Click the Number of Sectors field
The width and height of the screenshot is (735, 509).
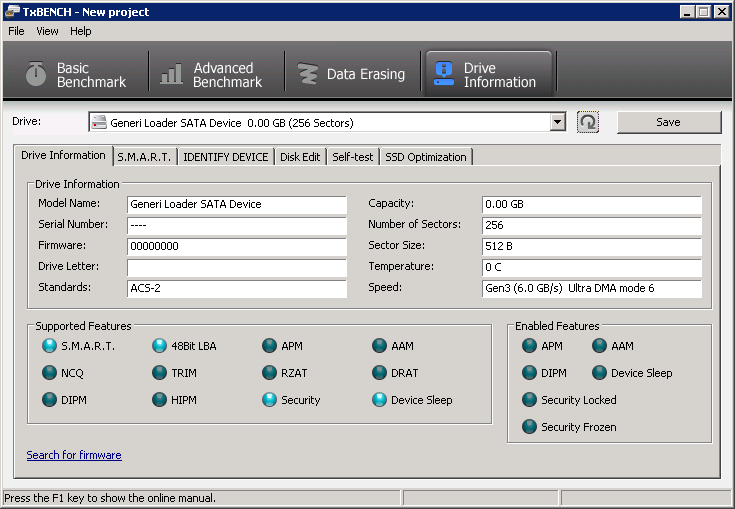coord(592,225)
